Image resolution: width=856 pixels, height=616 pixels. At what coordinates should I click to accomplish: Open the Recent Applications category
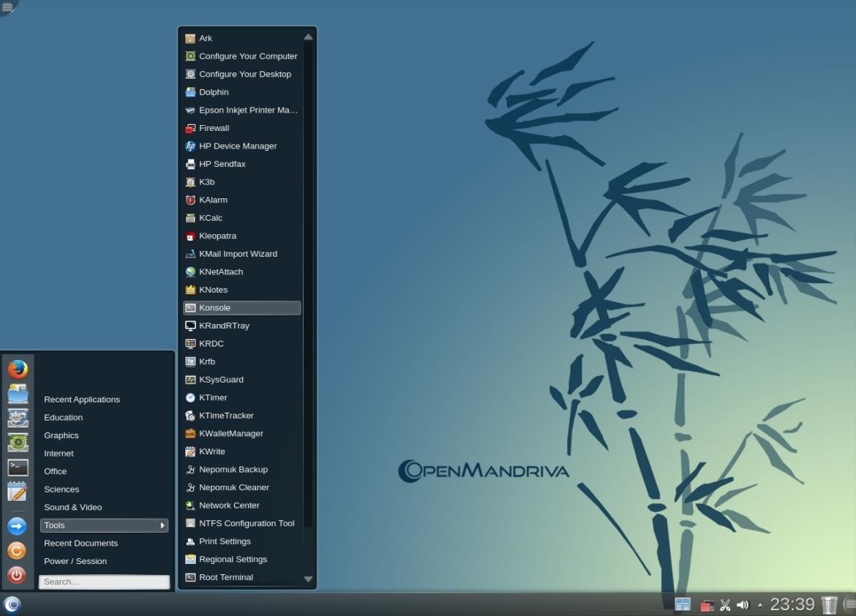pos(82,399)
